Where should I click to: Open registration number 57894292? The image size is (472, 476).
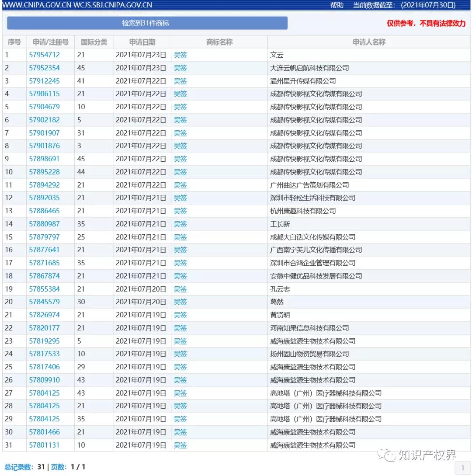[44, 185]
